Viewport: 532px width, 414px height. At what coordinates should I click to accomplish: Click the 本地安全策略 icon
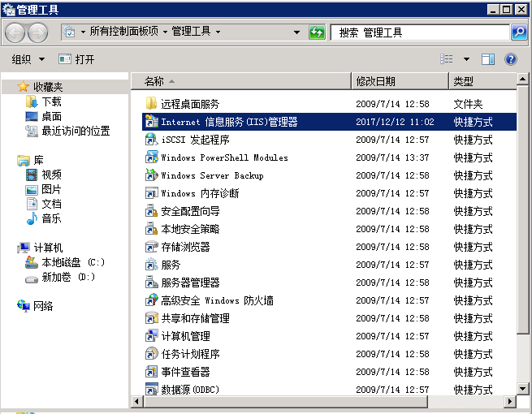click(151, 229)
